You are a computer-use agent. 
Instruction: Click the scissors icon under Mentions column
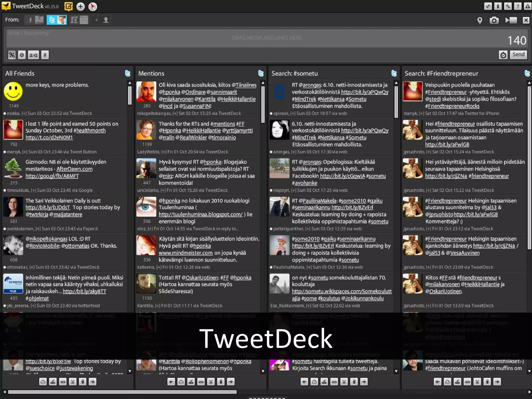pyautogui.click(x=211, y=382)
